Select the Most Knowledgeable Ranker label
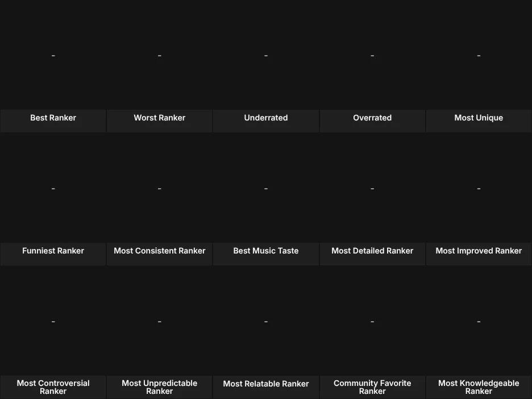The height and width of the screenshot is (399, 532). [479, 387]
